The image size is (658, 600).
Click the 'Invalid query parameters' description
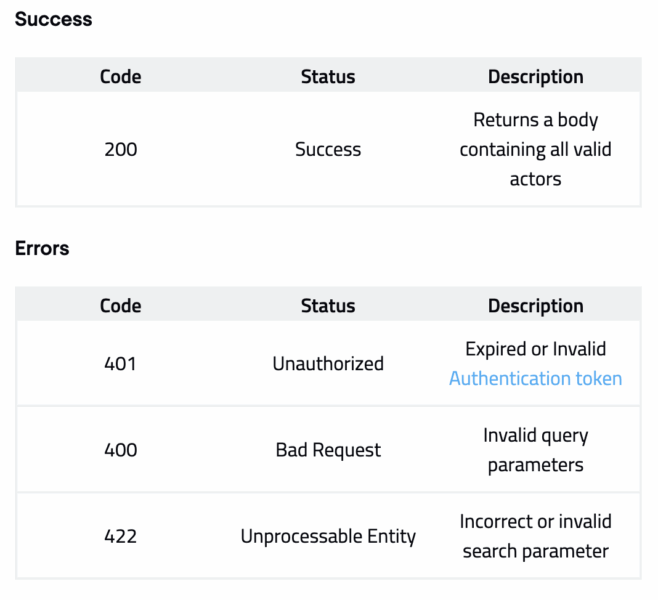pyautogui.click(x=535, y=450)
